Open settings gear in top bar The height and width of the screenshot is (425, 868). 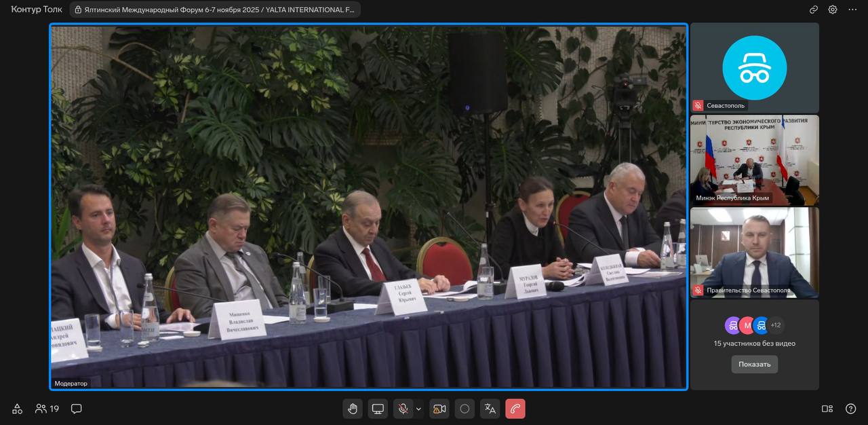tap(833, 10)
